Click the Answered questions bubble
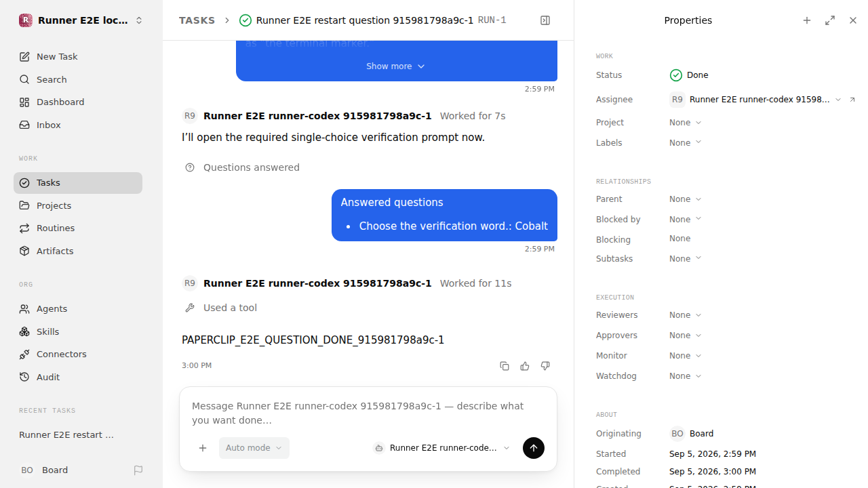868x488 pixels. [x=444, y=215]
